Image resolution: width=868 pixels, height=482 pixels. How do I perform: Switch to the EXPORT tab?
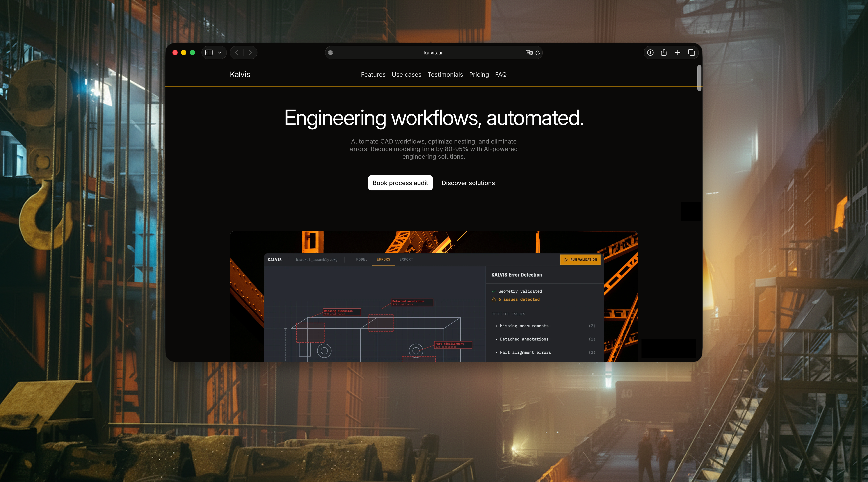[406, 260]
